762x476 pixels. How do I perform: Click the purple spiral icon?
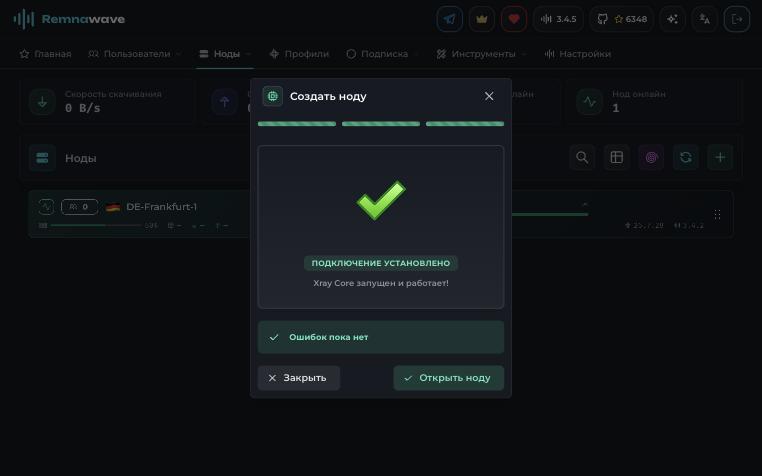click(x=651, y=158)
